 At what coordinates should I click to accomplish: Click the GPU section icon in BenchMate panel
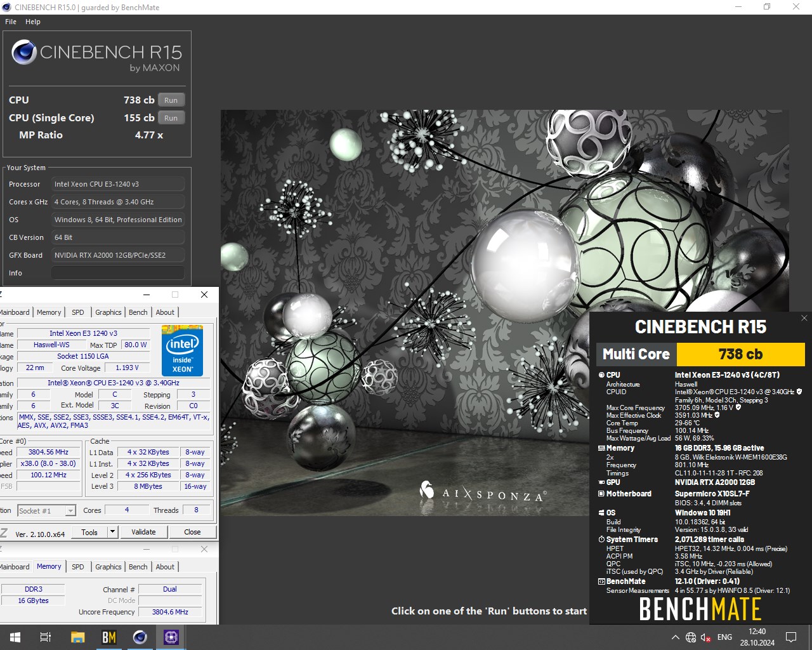pyautogui.click(x=601, y=482)
